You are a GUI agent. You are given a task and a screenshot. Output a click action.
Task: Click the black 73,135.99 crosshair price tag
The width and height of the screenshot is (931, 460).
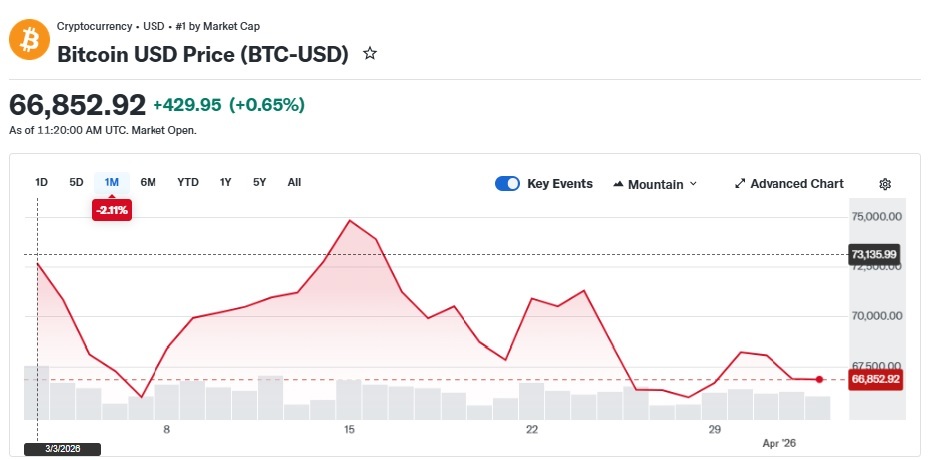pyautogui.click(x=874, y=255)
